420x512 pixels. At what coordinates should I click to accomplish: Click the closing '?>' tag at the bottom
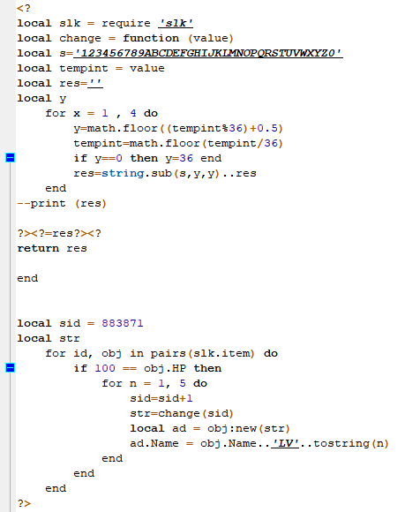point(24,503)
